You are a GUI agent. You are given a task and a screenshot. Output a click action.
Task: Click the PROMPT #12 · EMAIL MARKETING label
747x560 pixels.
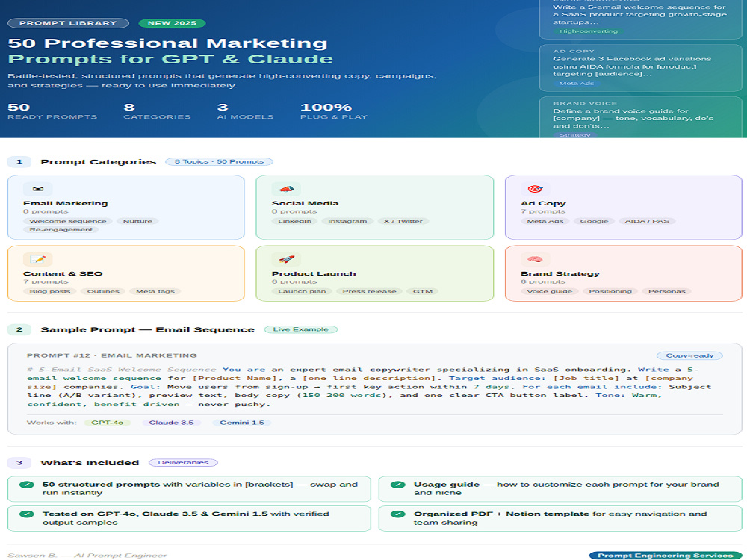112,355
